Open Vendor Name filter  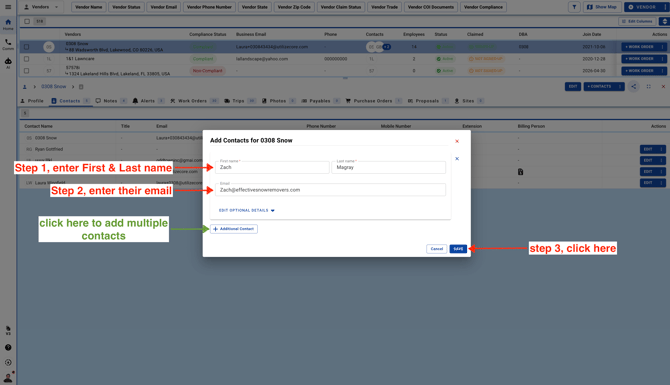tap(88, 7)
